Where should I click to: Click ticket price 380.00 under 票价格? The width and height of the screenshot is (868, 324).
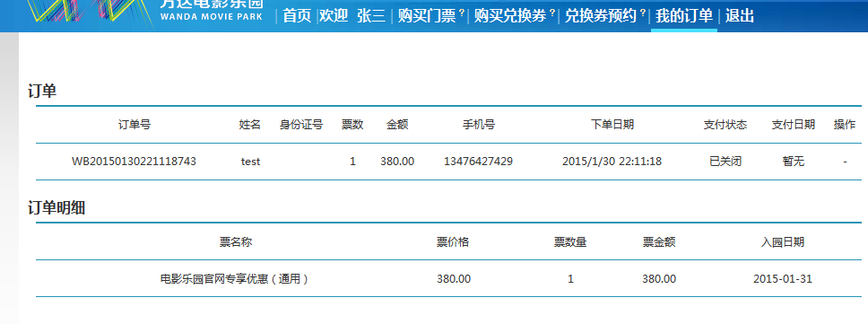click(x=454, y=279)
